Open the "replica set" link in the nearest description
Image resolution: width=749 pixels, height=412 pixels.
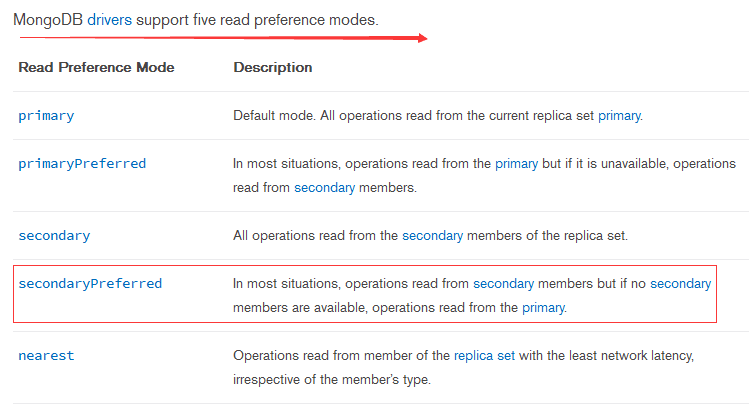click(483, 355)
